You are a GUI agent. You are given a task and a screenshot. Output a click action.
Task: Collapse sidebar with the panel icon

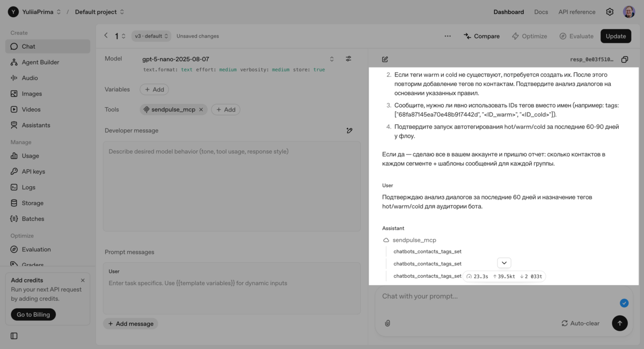point(14,336)
